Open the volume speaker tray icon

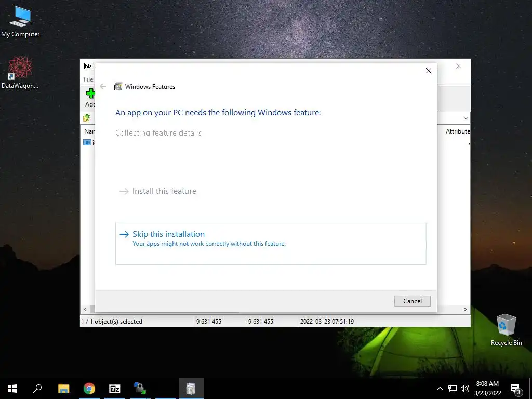[x=465, y=389]
